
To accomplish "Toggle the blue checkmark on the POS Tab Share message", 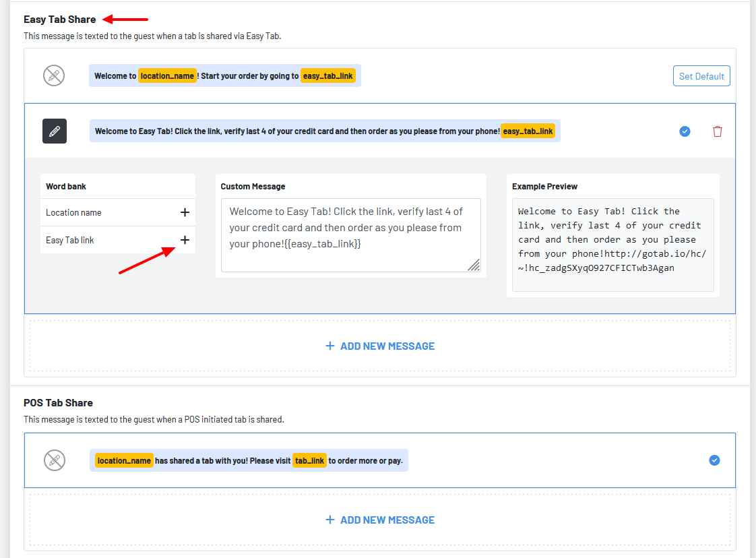I will [x=714, y=460].
